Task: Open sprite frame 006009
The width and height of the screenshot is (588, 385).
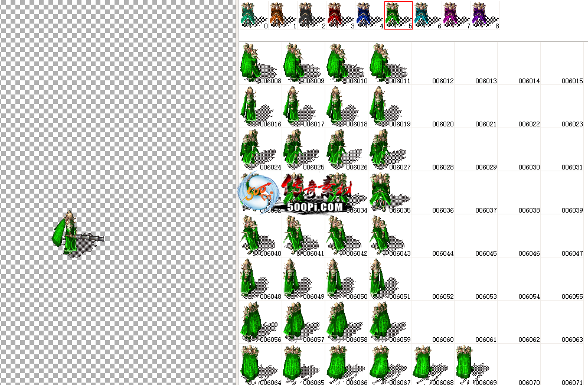Action: pyautogui.click(x=303, y=63)
